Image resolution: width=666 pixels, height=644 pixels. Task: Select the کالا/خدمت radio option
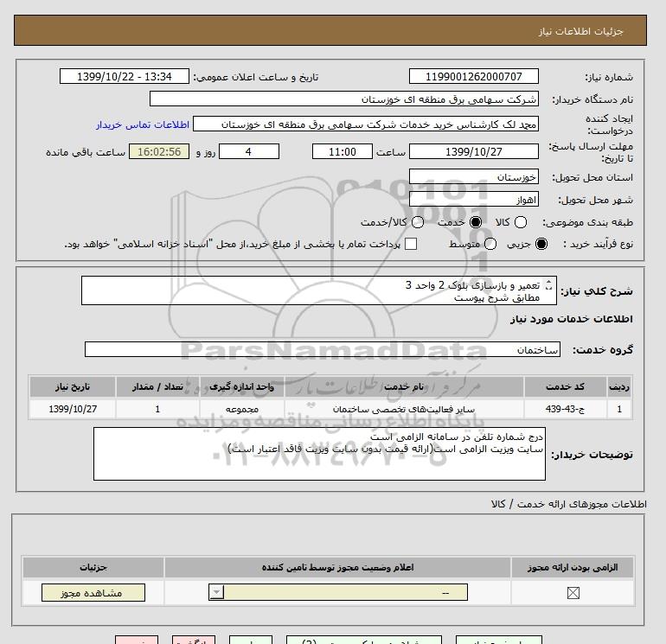[x=418, y=222]
